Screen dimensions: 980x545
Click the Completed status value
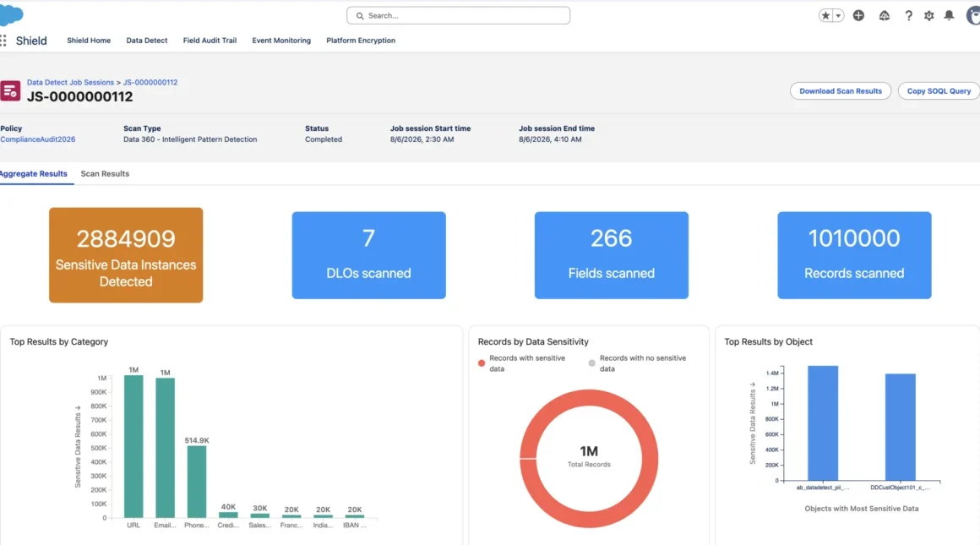click(x=323, y=139)
